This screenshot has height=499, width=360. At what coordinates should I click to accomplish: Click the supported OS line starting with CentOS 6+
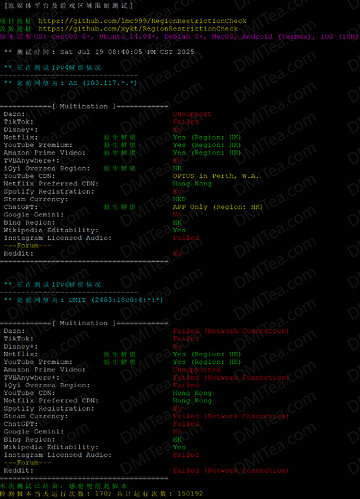[x=179, y=36]
